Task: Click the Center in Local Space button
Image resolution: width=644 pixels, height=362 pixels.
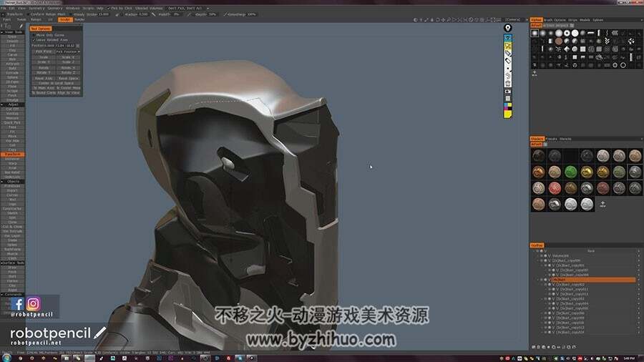Action: 57,83
